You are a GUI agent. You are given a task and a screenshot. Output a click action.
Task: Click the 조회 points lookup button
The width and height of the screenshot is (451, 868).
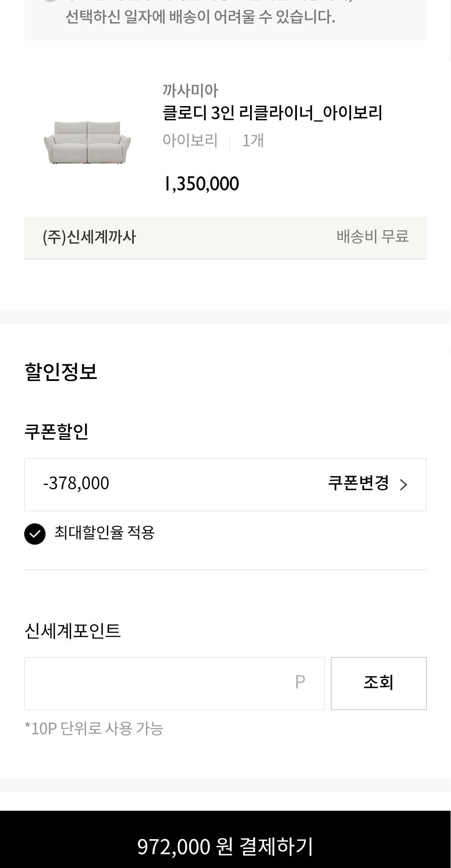click(378, 683)
